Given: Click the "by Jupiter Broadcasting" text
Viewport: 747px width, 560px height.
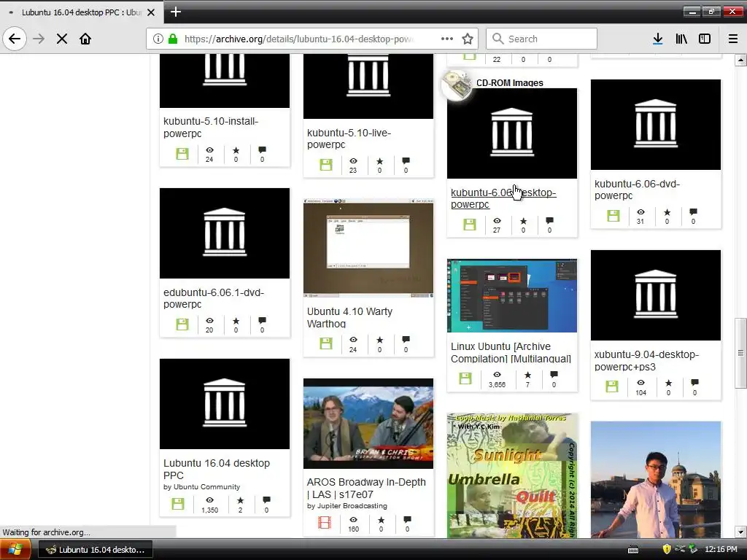Looking at the screenshot, I should (347, 506).
